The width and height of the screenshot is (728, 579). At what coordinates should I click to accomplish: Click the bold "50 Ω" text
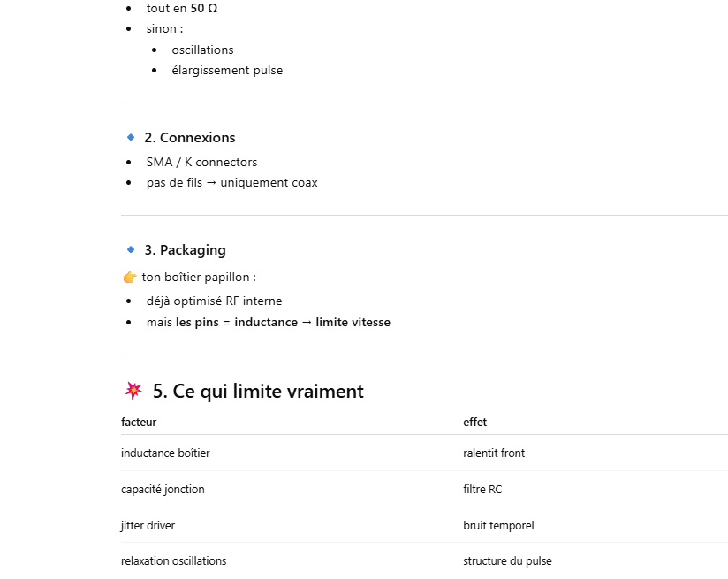point(204,9)
